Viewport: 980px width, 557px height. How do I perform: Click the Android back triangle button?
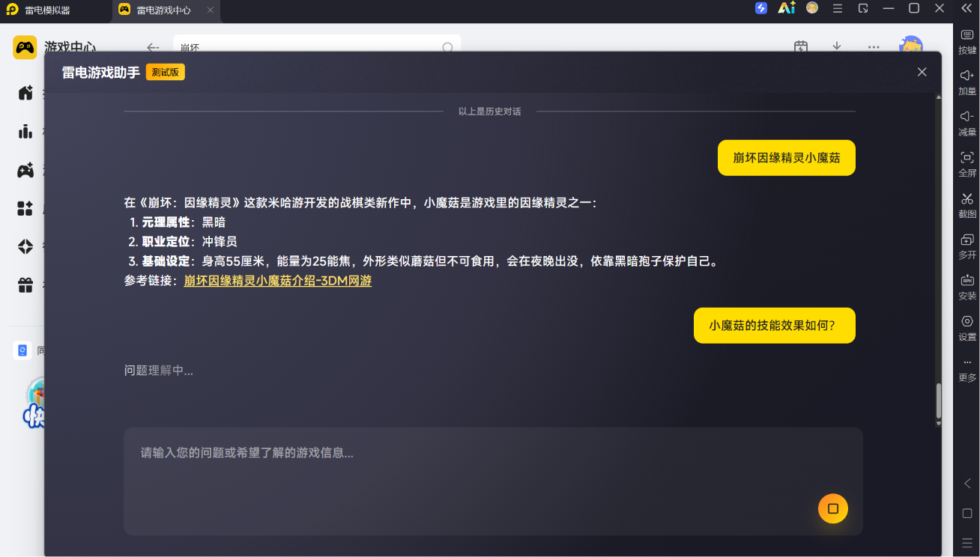(967, 484)
